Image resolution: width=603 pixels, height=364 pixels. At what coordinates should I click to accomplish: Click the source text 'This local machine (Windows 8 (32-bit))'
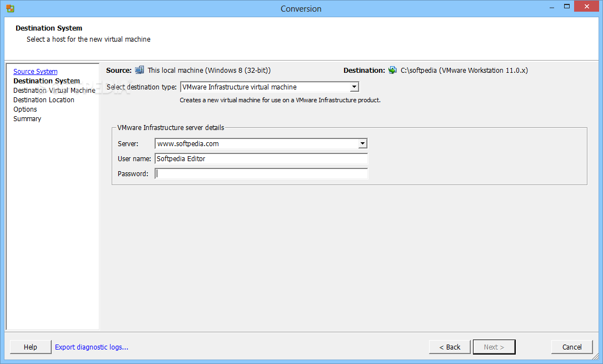coord(209,71)
